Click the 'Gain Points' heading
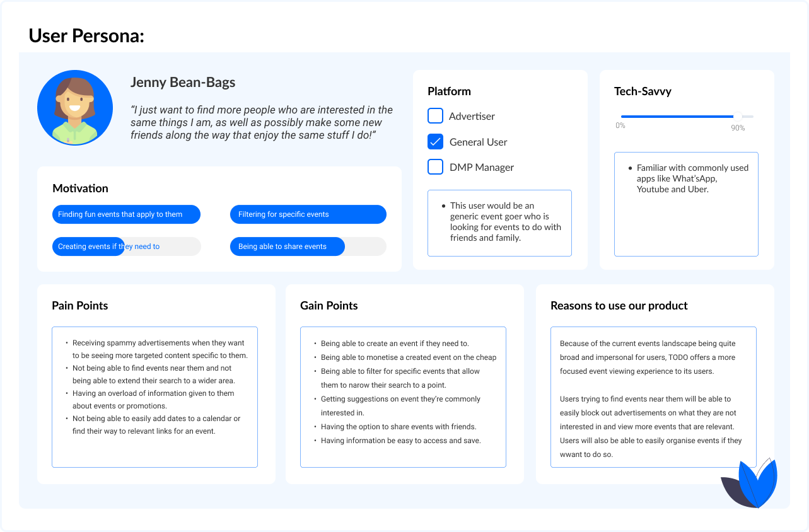809x532 pixels. (x=329, y=306)
